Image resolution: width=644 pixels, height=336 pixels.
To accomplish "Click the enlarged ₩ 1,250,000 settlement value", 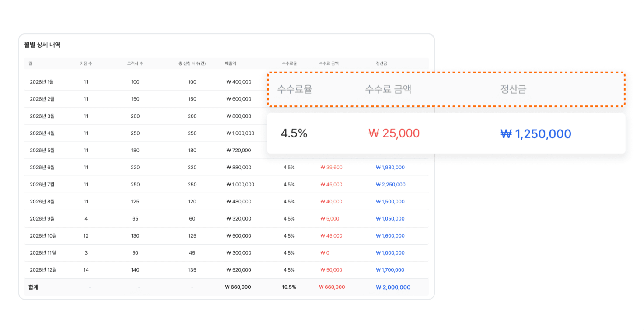I will pyautogui.click(x=536, y=134).
